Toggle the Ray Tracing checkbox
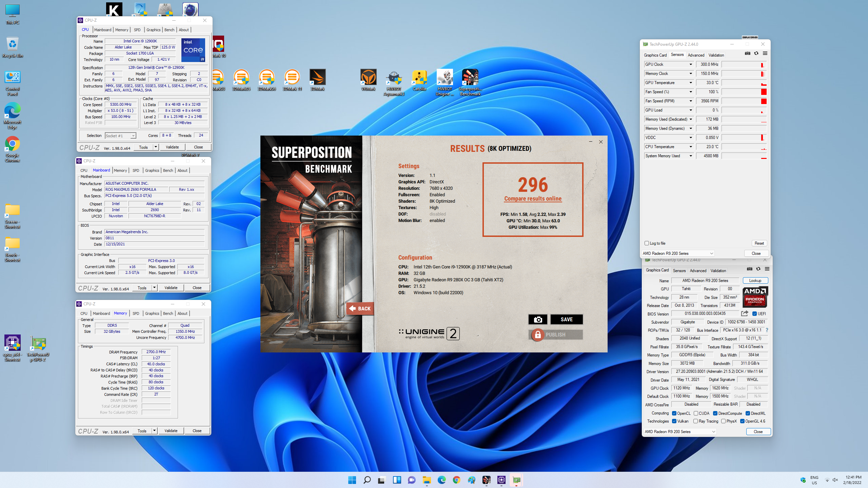868x488 pixels. click(x=696, y=421)
